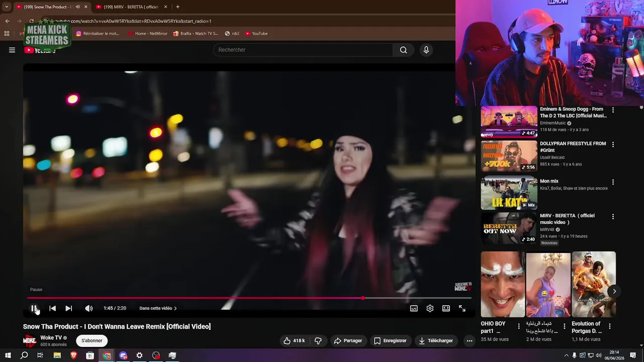
Task: Open the Mon mix LIL KATY thumbnail
Action: (509, 194)
